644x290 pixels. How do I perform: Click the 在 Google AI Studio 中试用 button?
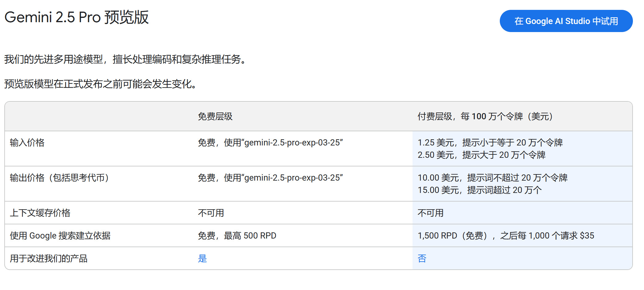(x=566, y=21)
